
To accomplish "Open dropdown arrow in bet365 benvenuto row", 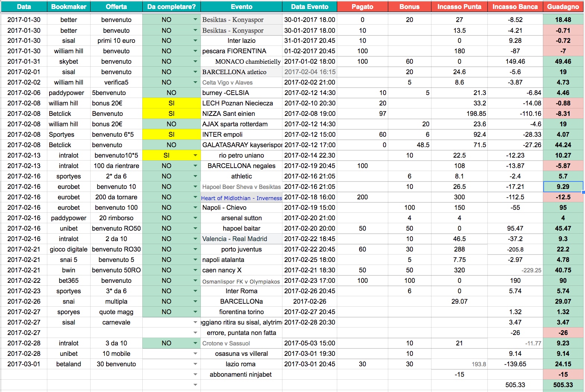I will pyautogui.click(x=195, y=280).
